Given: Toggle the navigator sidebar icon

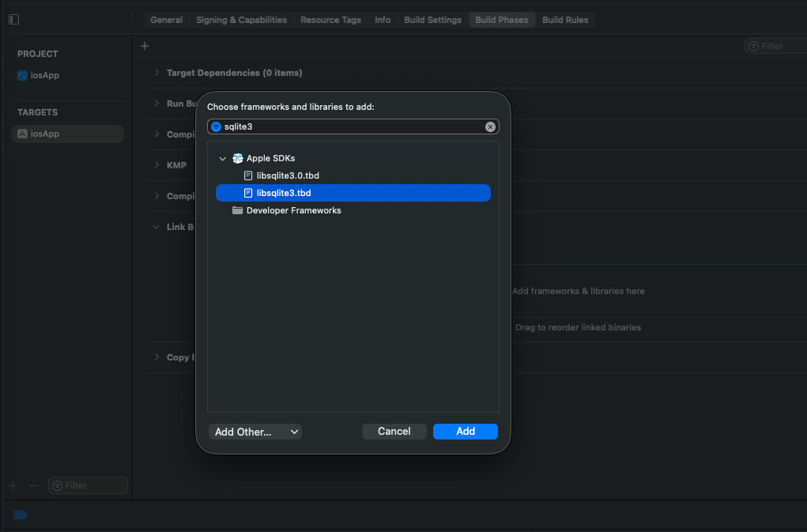Looking at the screenshot, I should tap(14, 20).
